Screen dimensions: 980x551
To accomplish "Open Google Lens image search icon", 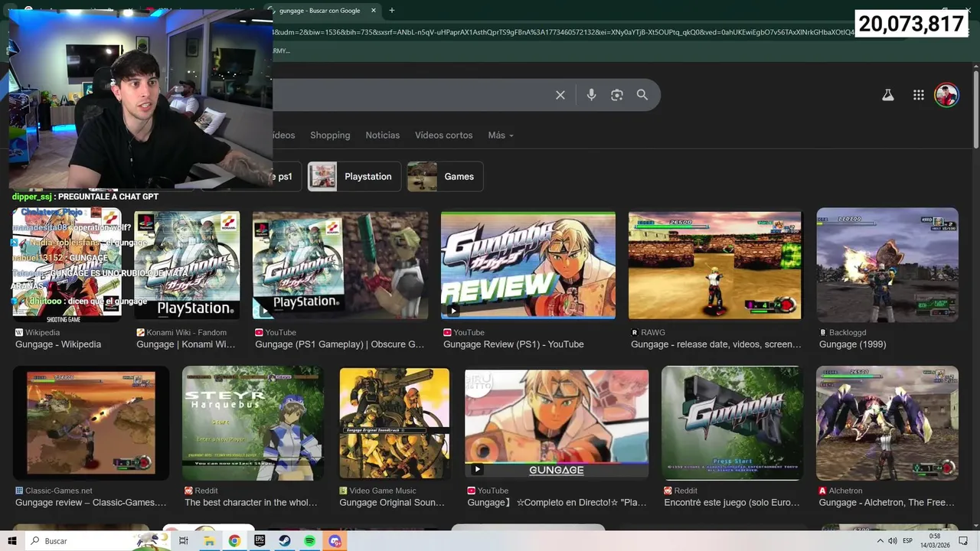I will (617, 95).
